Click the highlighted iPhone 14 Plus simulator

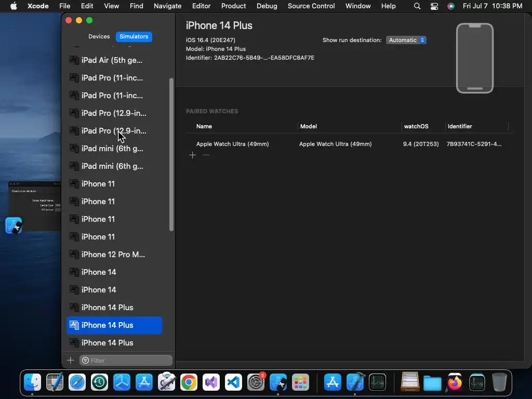pos(114,325)
